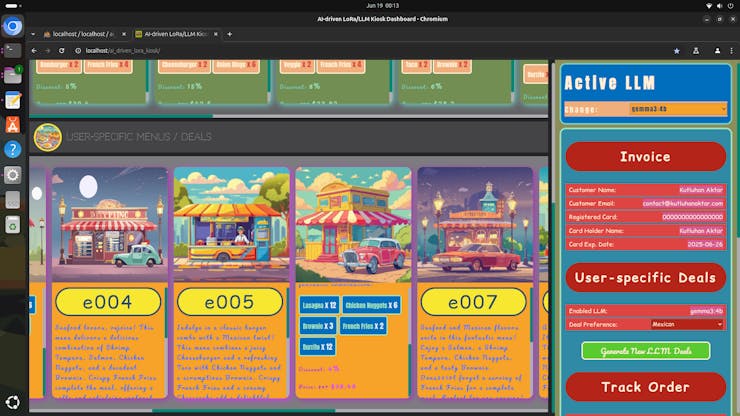Expand the Active LLM Change dropdown
This screenshot has height=416, width=740.
tap(678, 109)
